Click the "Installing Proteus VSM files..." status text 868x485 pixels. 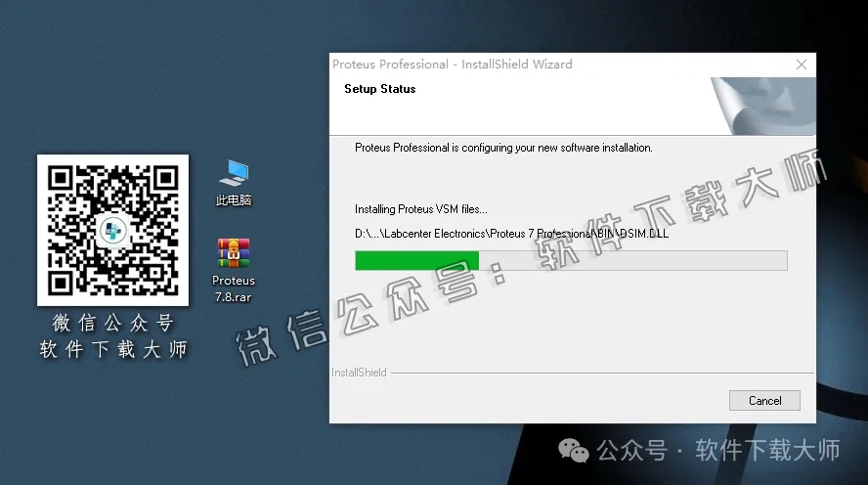420,209
